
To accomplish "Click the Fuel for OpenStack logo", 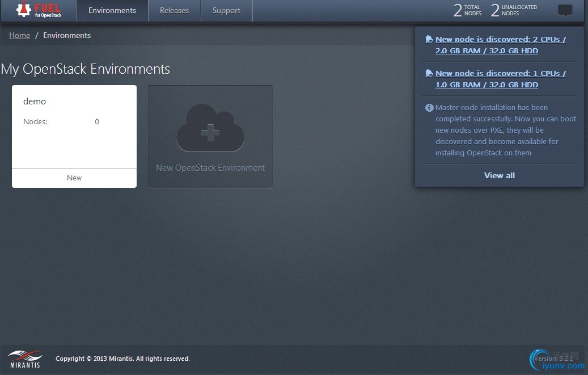I will 39,10.
